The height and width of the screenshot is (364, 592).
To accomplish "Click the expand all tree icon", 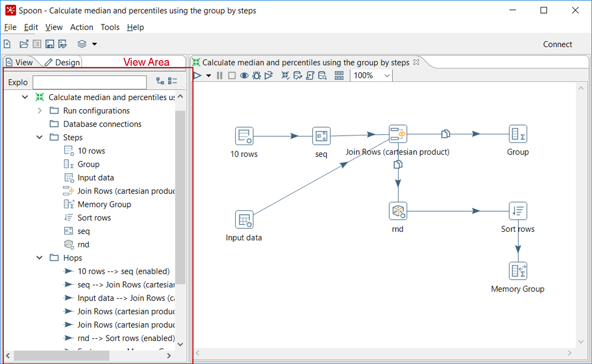I will click(160, 81).
